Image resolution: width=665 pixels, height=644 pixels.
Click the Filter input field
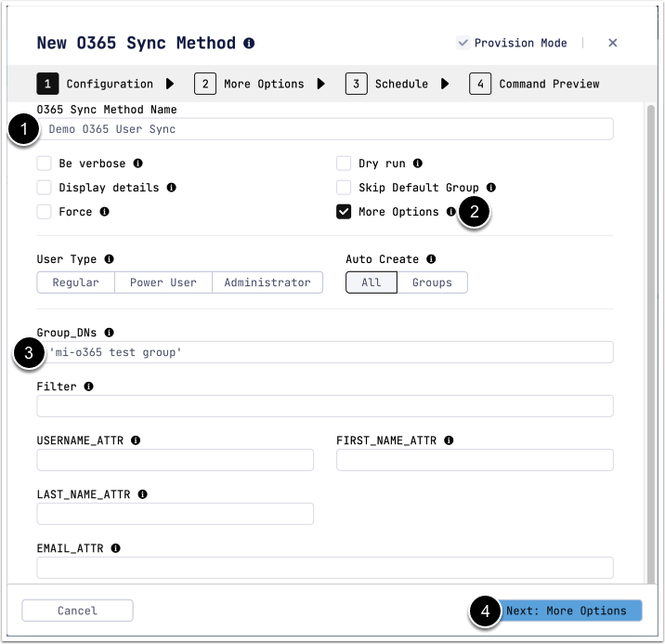click(x=325, y=406)
